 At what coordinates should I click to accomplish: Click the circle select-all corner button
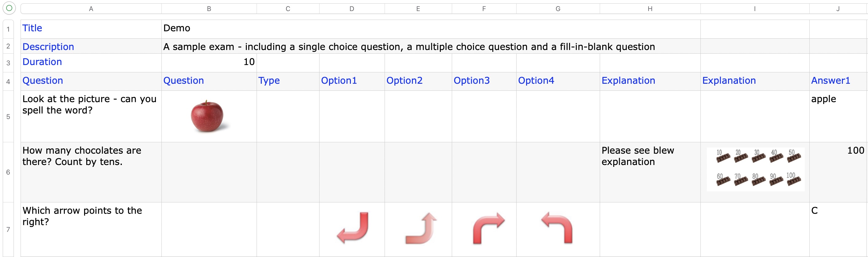tap(9, 8)
